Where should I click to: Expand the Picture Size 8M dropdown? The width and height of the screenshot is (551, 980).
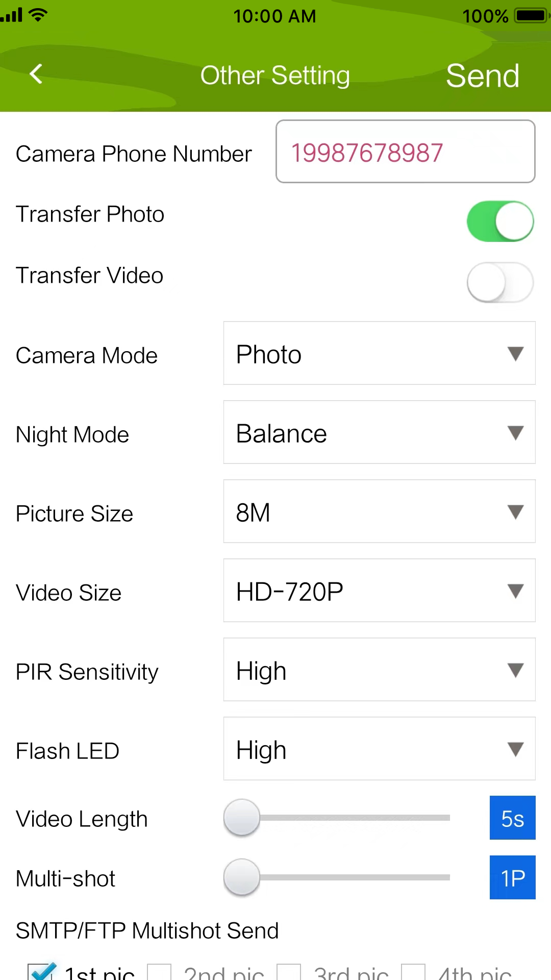(x=379, y=511)
